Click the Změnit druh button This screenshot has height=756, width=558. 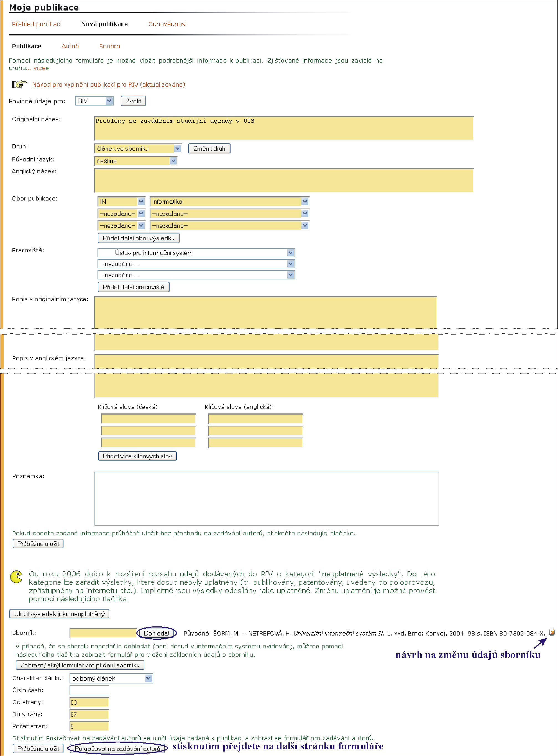[209, 148]
